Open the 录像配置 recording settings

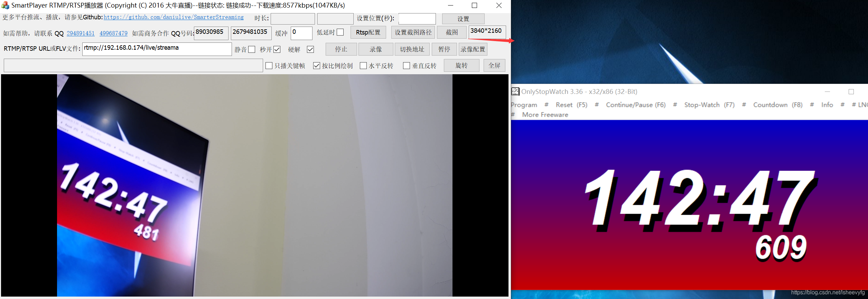click(473, 49)
